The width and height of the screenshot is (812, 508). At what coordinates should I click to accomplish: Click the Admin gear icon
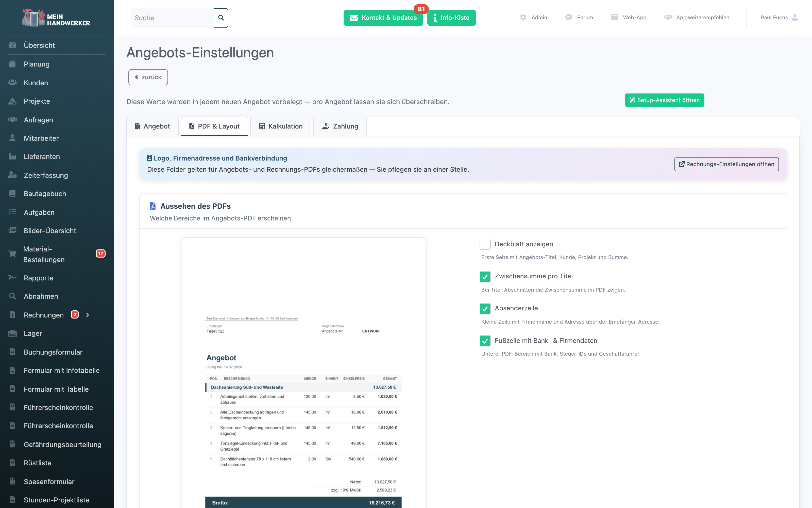pos(523,18)
